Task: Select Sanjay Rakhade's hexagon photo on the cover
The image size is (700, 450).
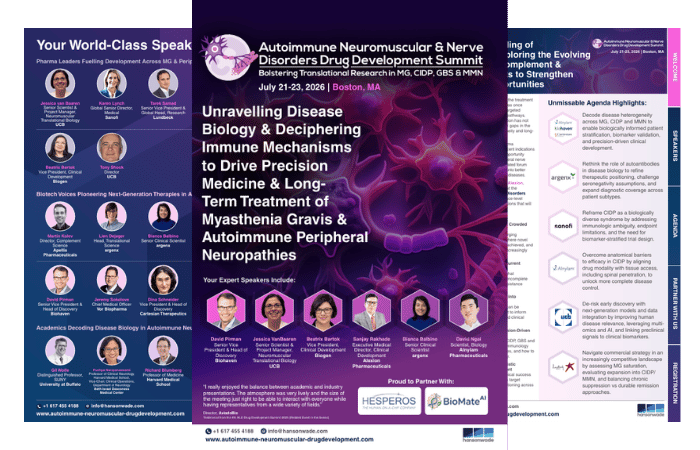Action: point(371,310)
